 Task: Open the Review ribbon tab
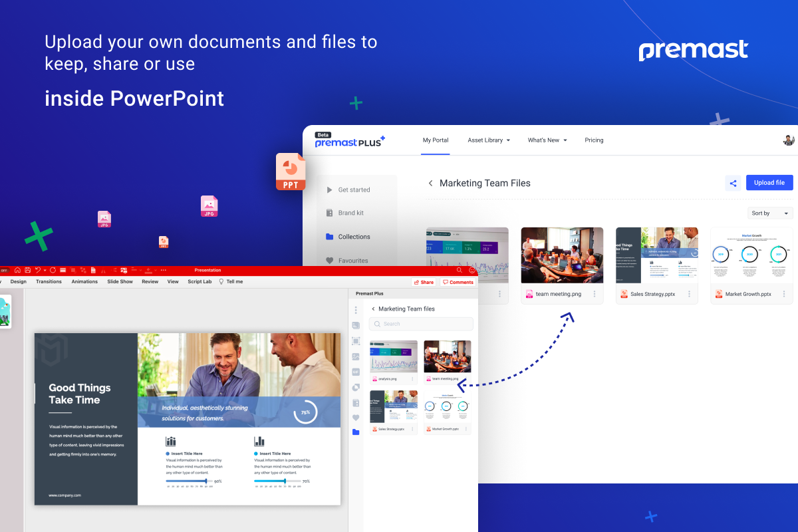click(150, 282)
